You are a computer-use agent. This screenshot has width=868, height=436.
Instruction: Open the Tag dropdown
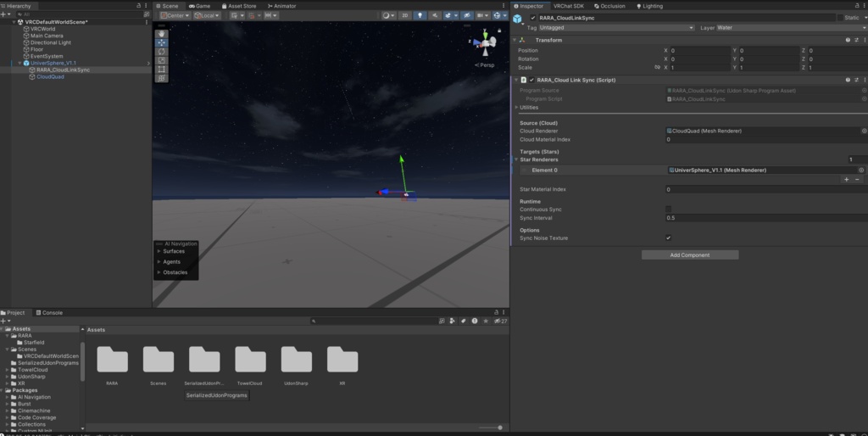click(616, 28)
